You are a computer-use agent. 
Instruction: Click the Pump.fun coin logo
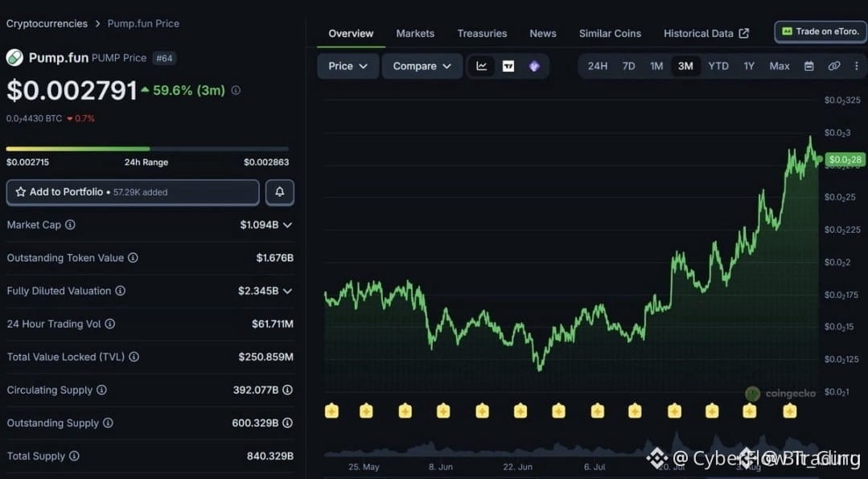(x=14, y=58)
